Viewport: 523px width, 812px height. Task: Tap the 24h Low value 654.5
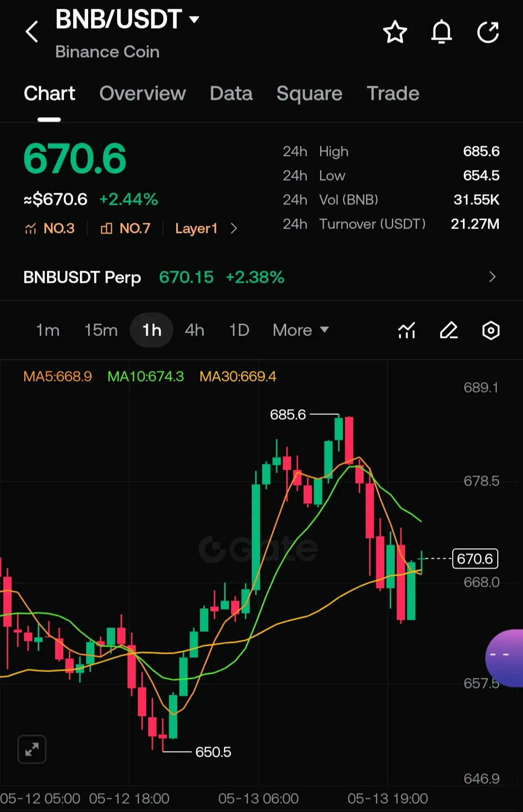[481, 175]
